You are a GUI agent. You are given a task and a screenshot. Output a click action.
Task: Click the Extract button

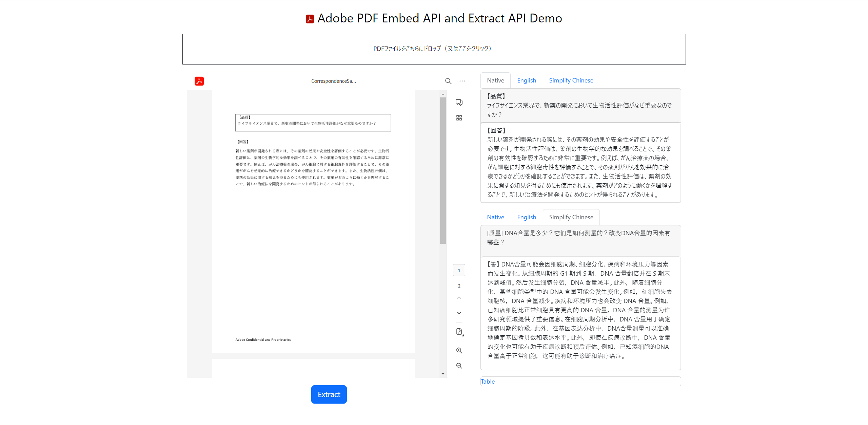point(329,394)
